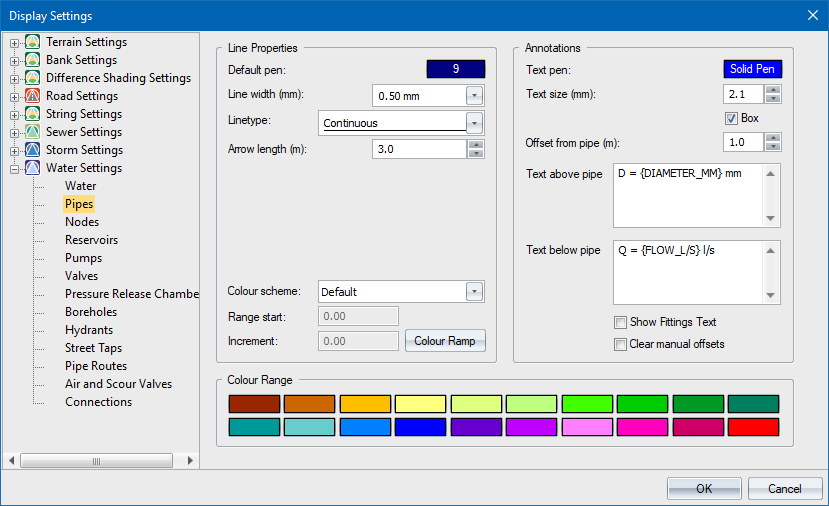829x506 pixels.
Task: Open the Colour scheme dropdown
Action: pyautogui.click(x=475, y=292)
